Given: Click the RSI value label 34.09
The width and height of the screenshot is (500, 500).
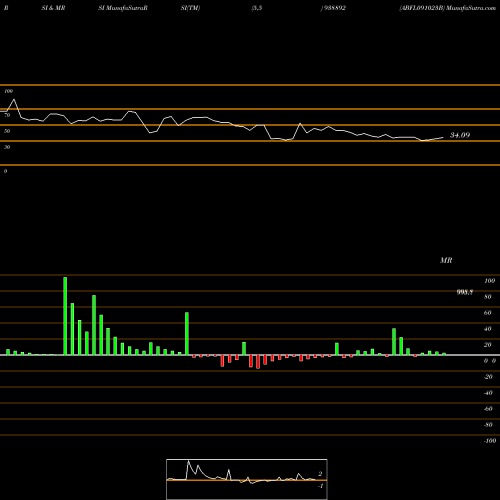Looking at the screenshot, I should tap(460, 135).
